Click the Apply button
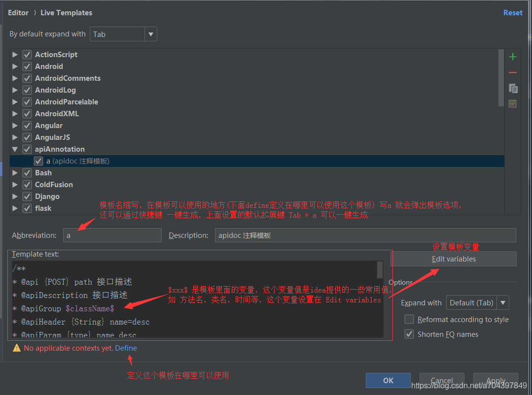 coord(496,380)
